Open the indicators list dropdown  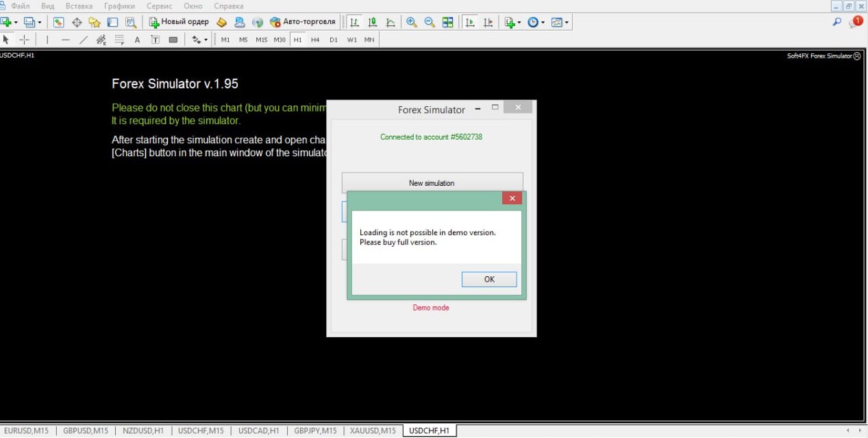point(519,22)
